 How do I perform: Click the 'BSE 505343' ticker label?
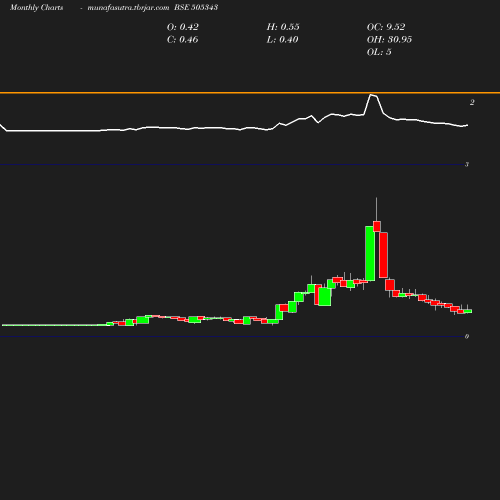(x=196, y=7)
